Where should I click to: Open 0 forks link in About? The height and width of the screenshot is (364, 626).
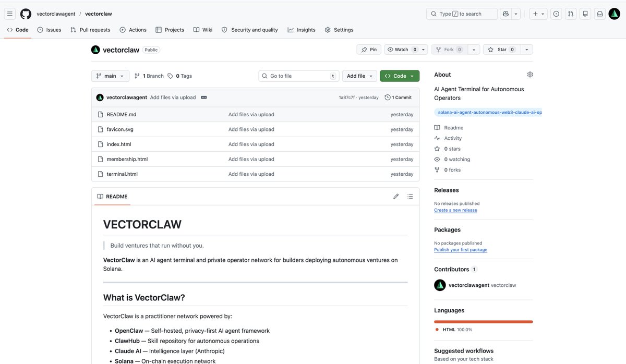tap(448, 170)
